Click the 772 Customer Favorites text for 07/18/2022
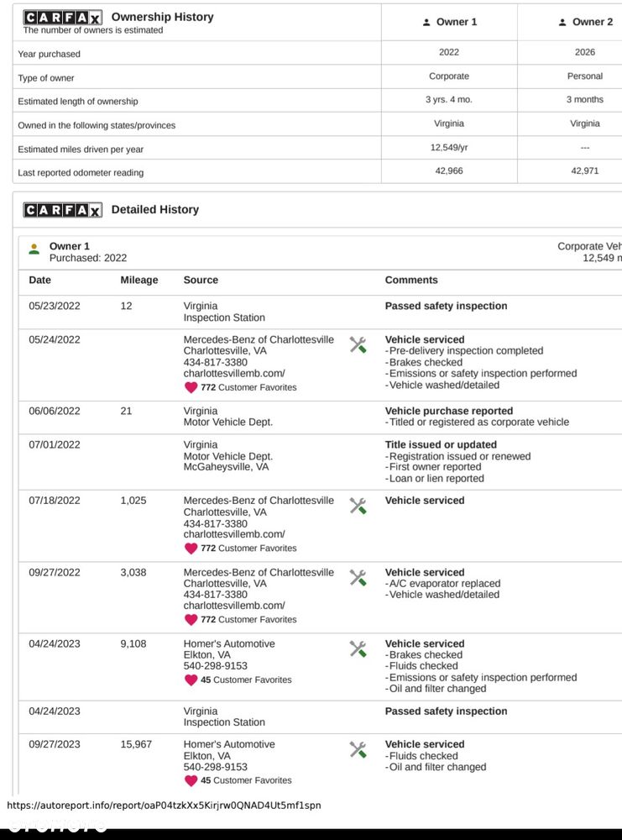 (x=248, y=548)
